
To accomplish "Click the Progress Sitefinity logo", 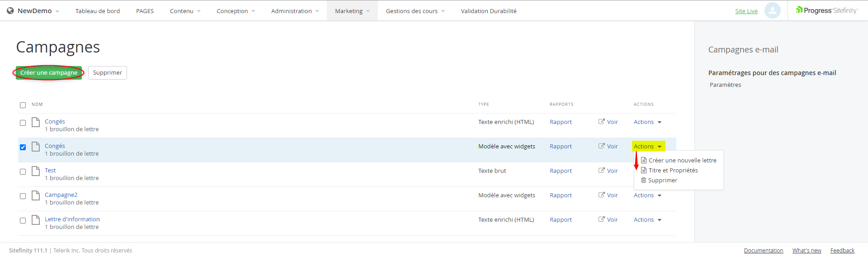I will 826,10.
